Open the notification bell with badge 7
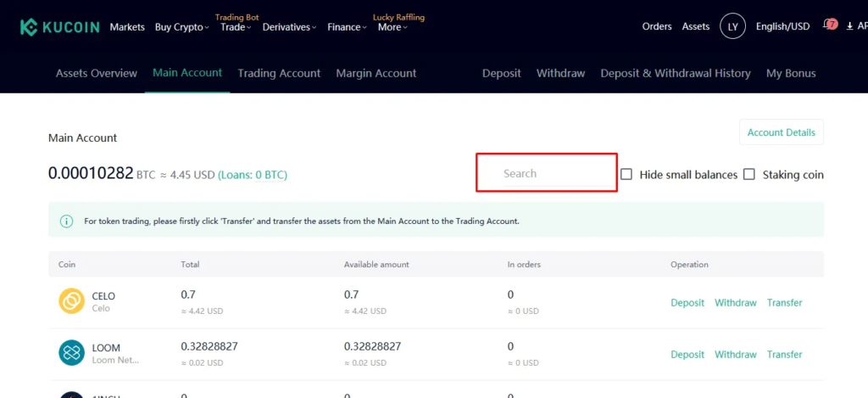Screen dimensions: 868x398 (x=831, y=25)
